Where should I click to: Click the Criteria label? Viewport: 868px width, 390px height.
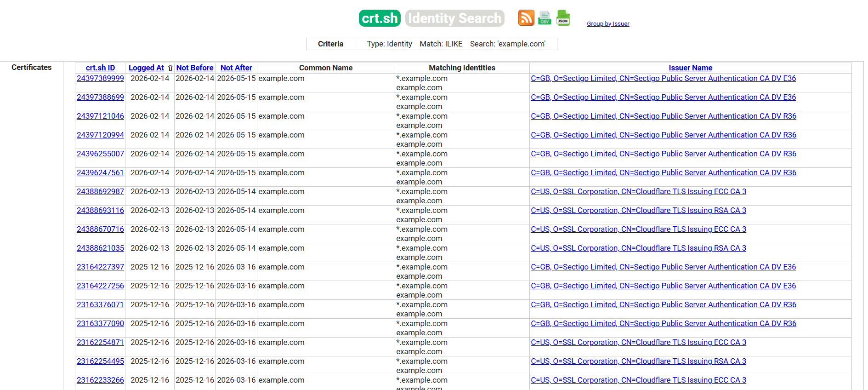330,44
